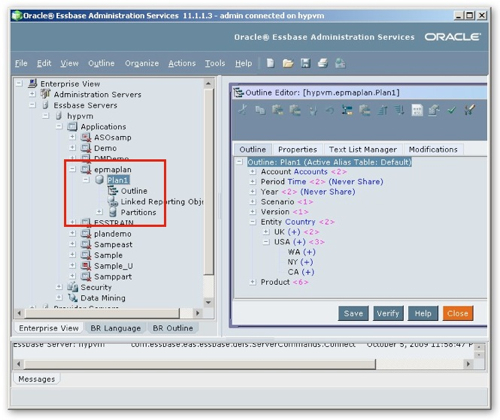Click the grid-style page icon in Outline Editor toolbar

pos(417,110)
